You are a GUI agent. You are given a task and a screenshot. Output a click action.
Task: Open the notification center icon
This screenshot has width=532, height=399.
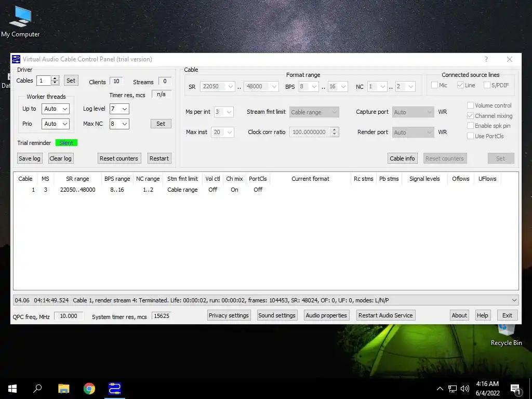click(x=516, y=389)
